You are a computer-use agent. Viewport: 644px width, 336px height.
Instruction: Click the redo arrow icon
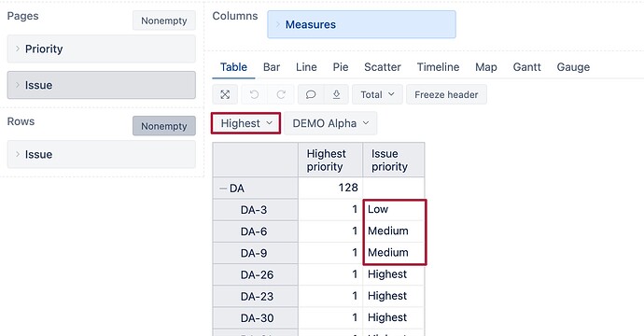click(281, 94)
